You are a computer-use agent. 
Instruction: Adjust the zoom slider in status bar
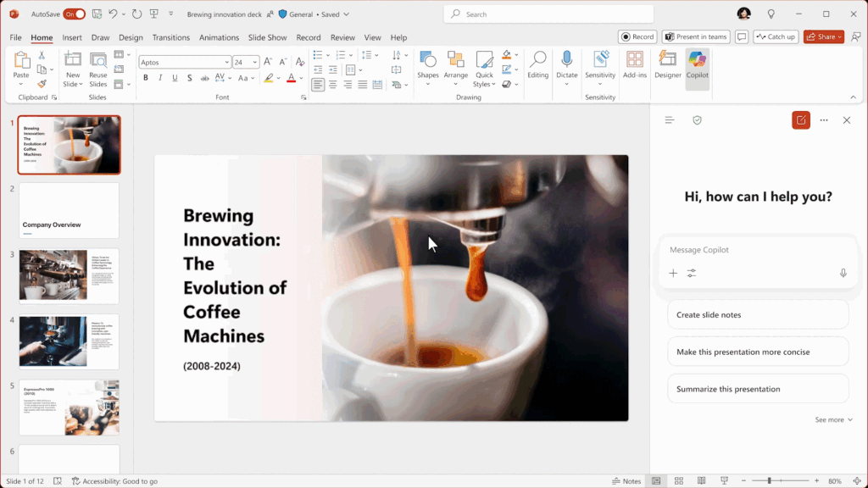tap(769, 481)
